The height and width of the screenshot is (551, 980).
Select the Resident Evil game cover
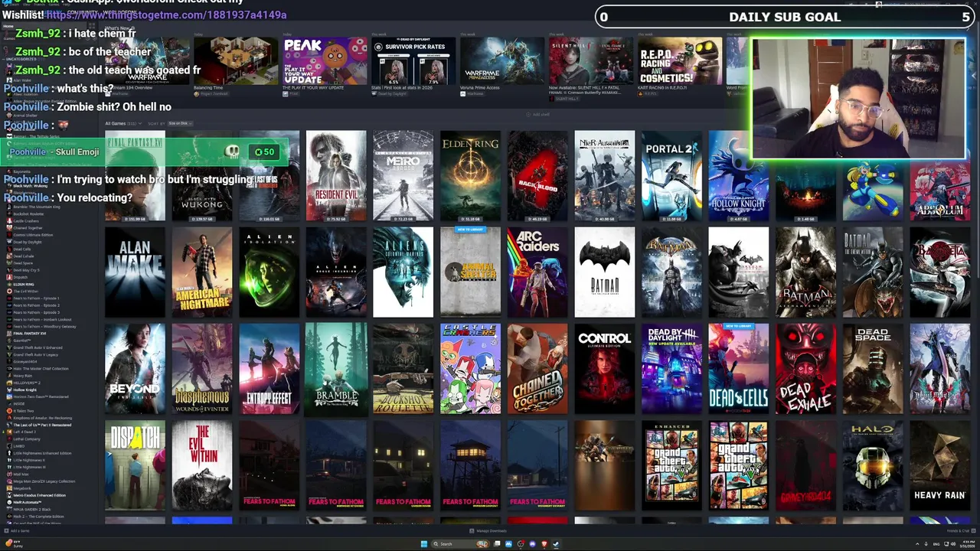(x=336, y=176)
